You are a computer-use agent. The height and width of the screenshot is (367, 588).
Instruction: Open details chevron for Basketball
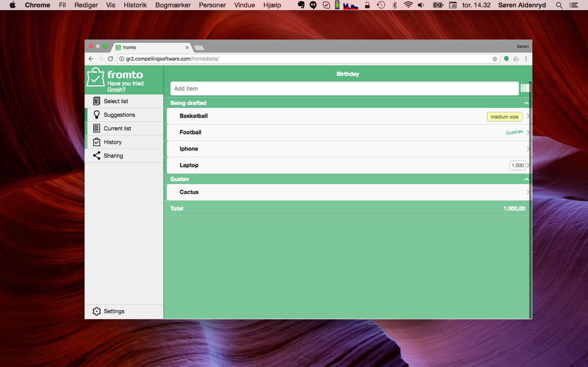tap(528, 116)
